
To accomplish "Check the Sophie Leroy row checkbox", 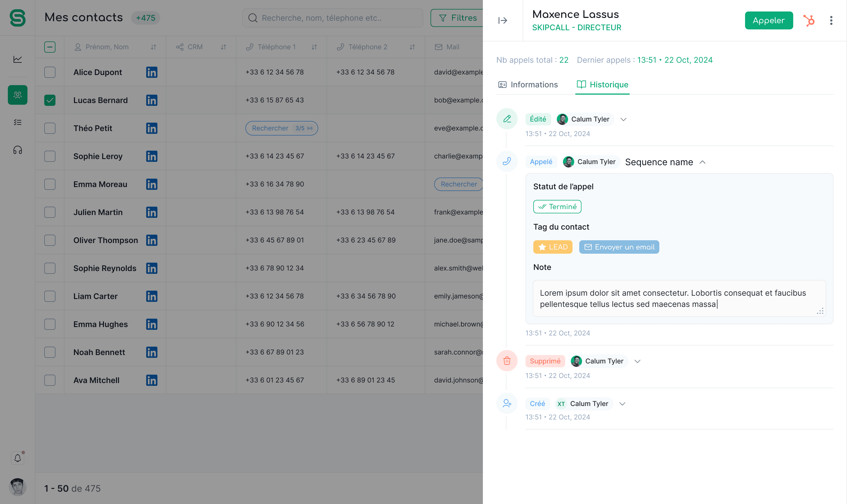I will [50, 156].
